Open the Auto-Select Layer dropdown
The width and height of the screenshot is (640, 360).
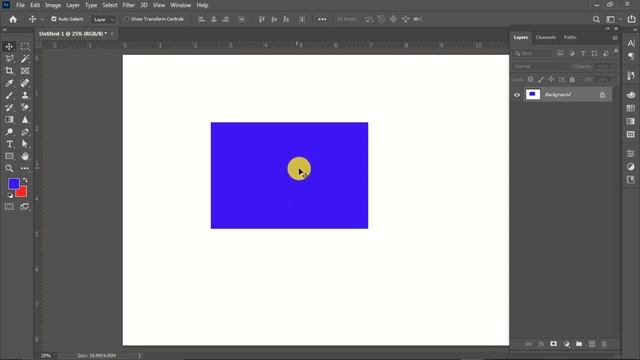tap(103, 19)
